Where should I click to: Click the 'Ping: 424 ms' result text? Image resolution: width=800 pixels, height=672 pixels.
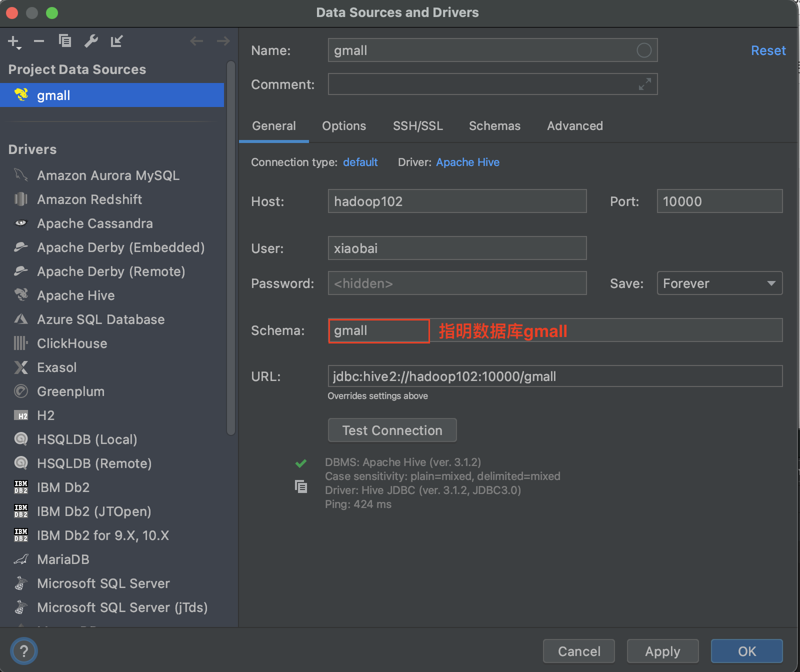[x=358, y=504]
